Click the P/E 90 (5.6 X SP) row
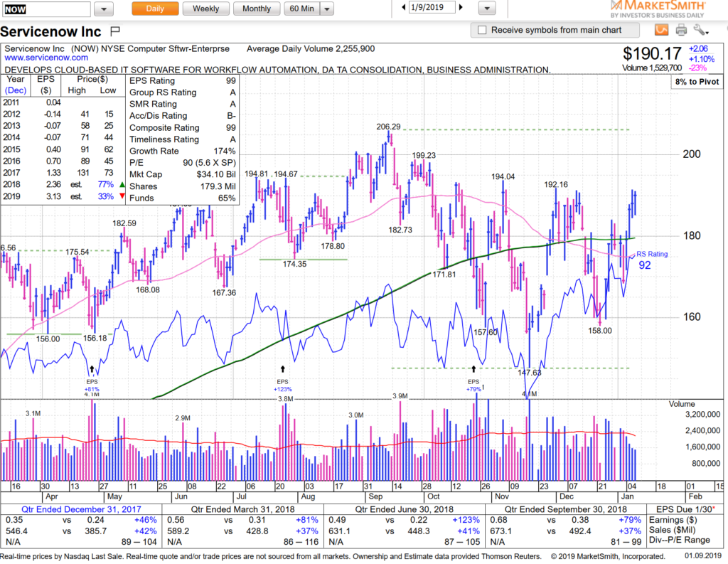This screenshot has width=728, height=564. point(183,163)
